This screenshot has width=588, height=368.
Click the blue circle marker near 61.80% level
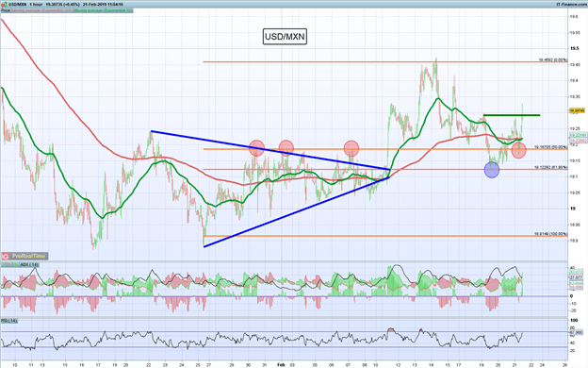[492, 170]
